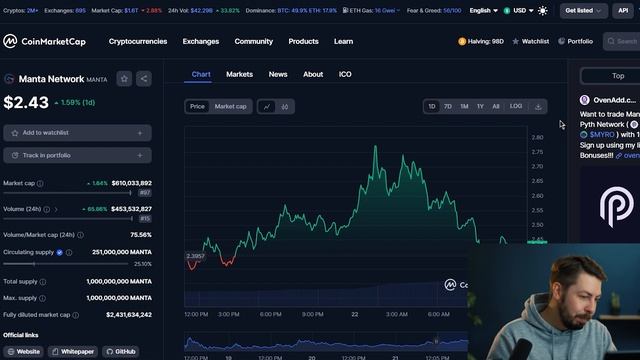Select Market cap chart mode
This screenshot has height=360, width=640.
coord(231,107)
